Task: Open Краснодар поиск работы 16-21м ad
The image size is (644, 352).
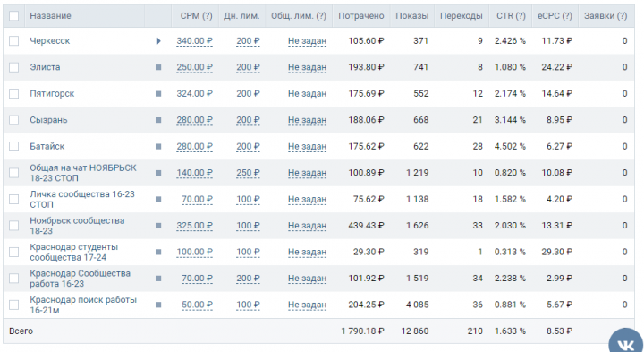Action: tap(83, 305)
